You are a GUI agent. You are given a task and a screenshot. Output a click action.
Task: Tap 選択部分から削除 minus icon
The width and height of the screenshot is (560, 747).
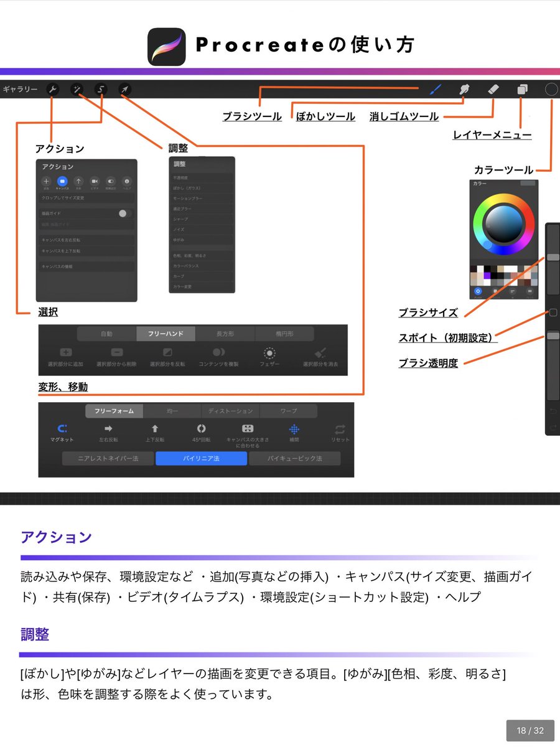(x=116, y=352)
